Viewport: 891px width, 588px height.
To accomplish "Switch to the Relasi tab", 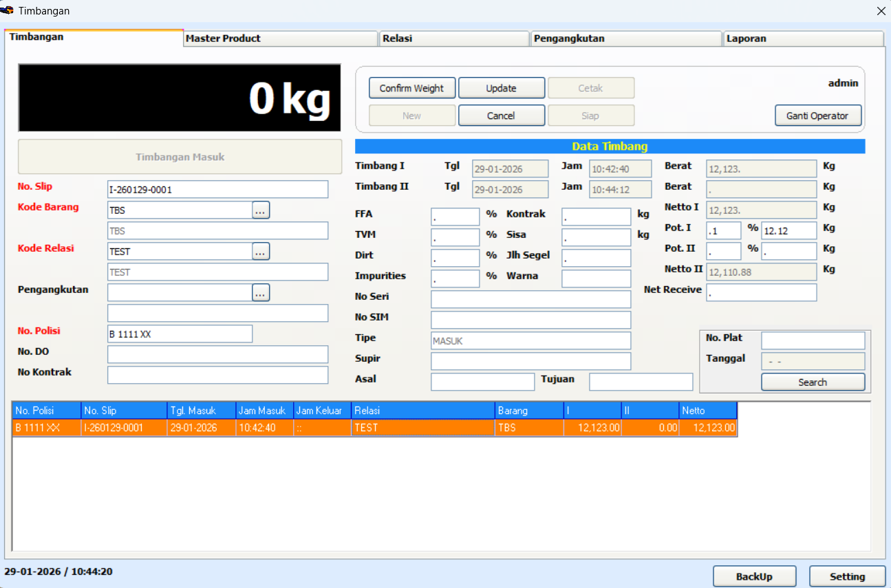I will [454, 39].
